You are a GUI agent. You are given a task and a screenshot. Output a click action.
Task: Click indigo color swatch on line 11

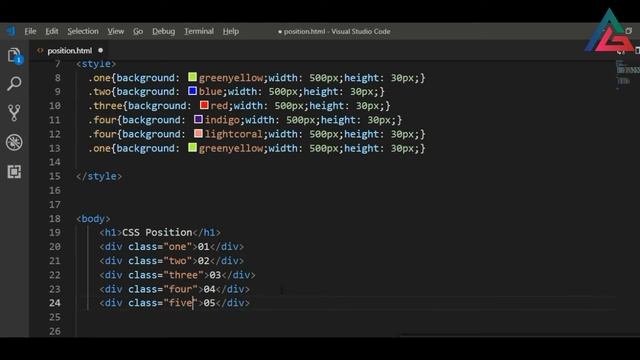[x=198, y=119]
